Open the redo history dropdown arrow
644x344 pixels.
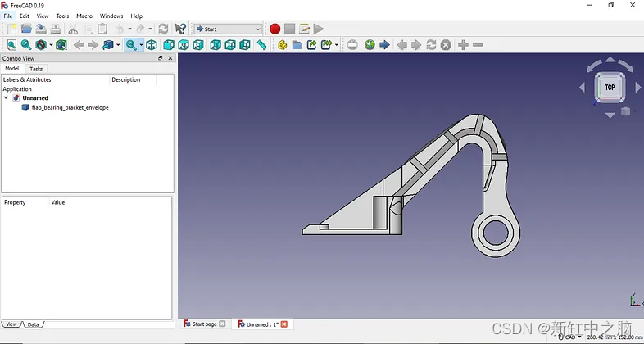[150, 29]
